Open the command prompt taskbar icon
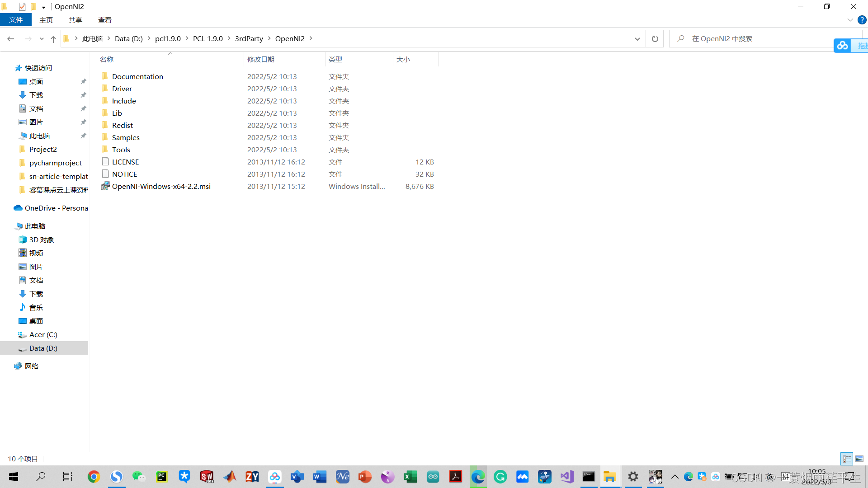 [x=589, y=477]
